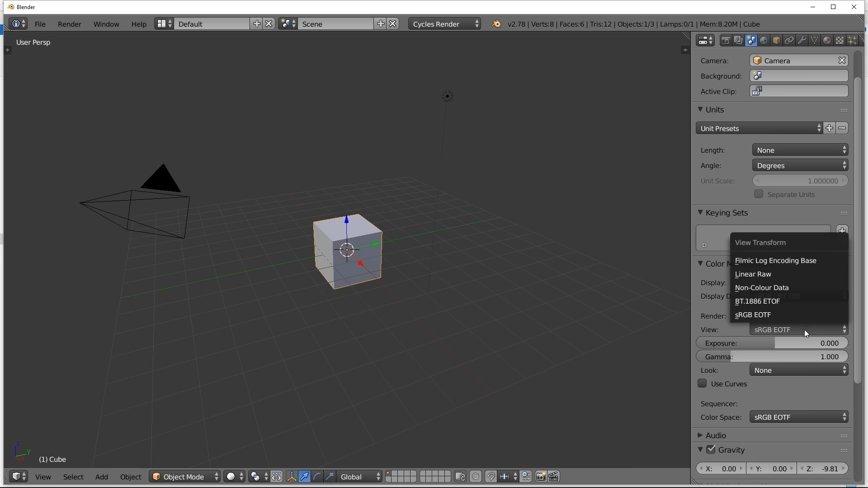Open the Render properties camera tab
Viewport: 868px width, 488px height.
[x=726, y=41]
